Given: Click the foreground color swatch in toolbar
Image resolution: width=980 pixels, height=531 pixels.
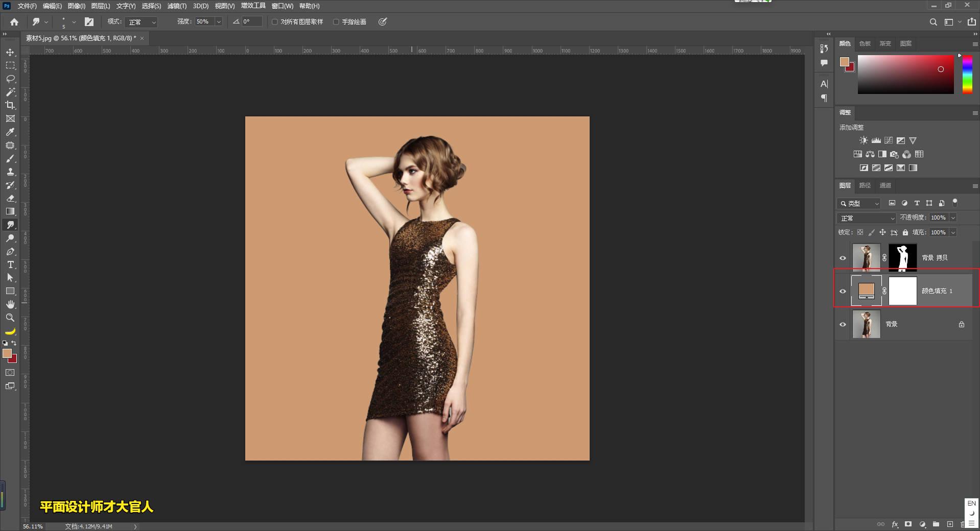Looking at the screenshot, I should (x=7, y=353).
